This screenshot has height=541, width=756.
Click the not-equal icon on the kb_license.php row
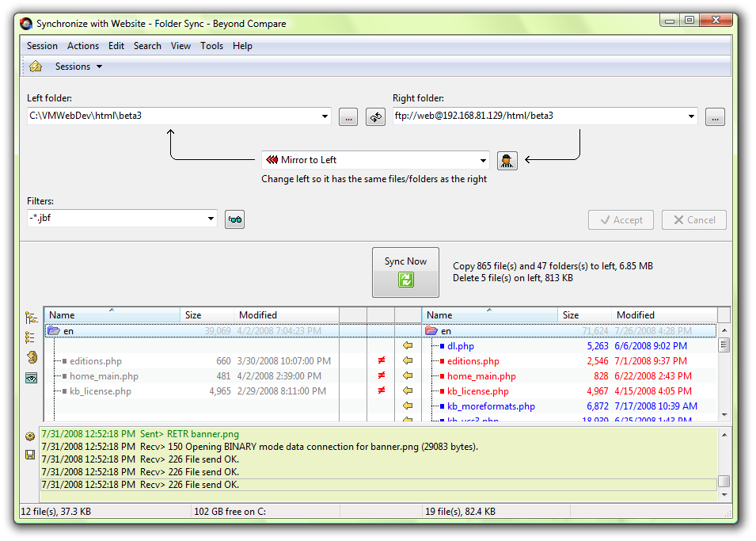coord(382,390)
